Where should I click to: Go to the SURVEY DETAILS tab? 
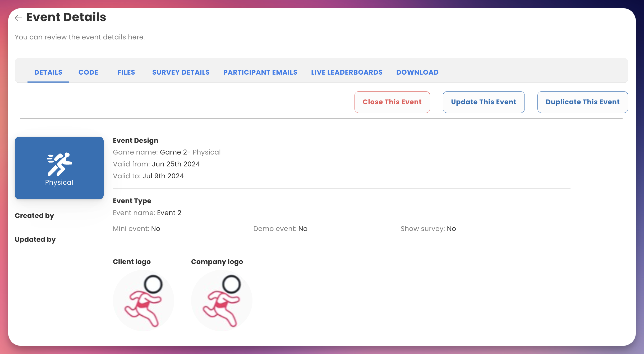[181, 72]
